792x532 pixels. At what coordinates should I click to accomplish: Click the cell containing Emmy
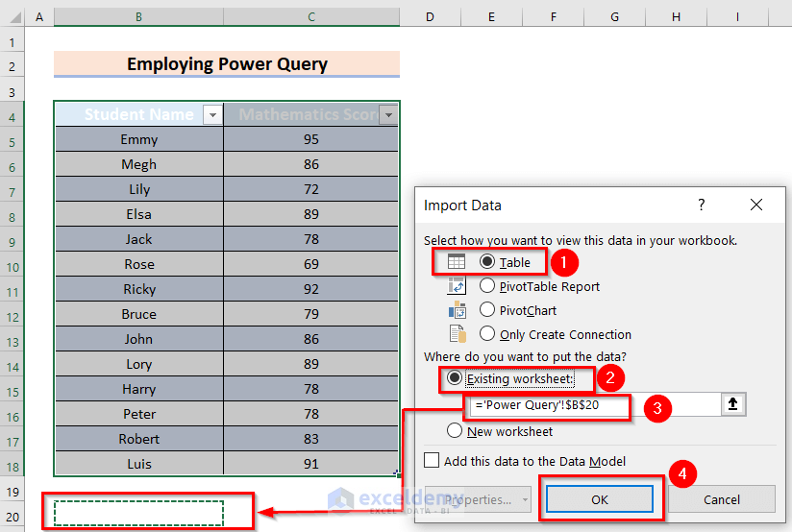[x=139, y=139]
